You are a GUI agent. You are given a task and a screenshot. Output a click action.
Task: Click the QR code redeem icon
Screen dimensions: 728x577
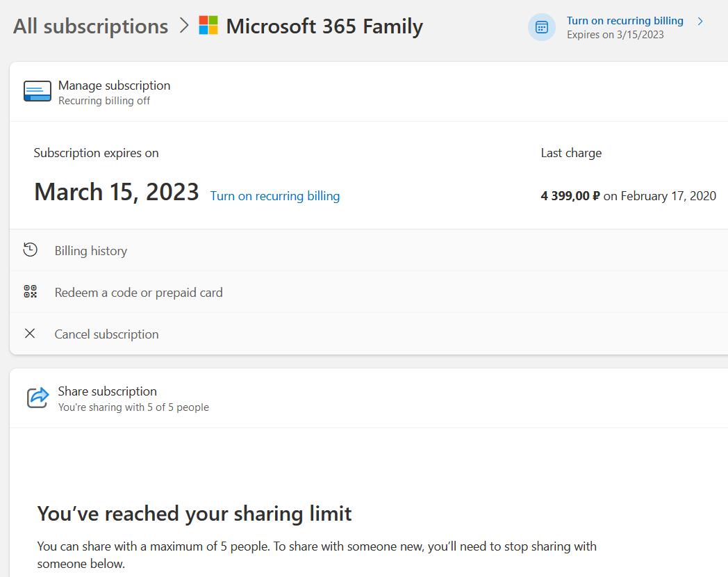(30, 292)
